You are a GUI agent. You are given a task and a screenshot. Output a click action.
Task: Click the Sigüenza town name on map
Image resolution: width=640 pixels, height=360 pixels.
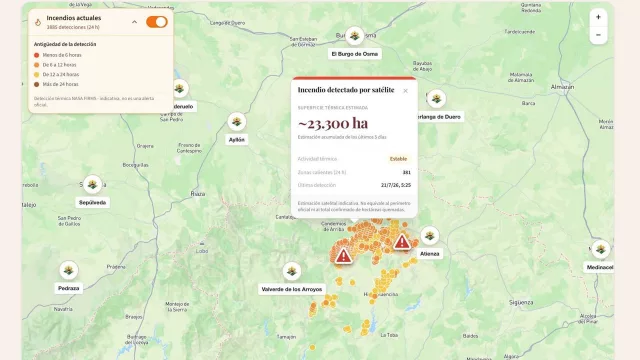[521, 302]
